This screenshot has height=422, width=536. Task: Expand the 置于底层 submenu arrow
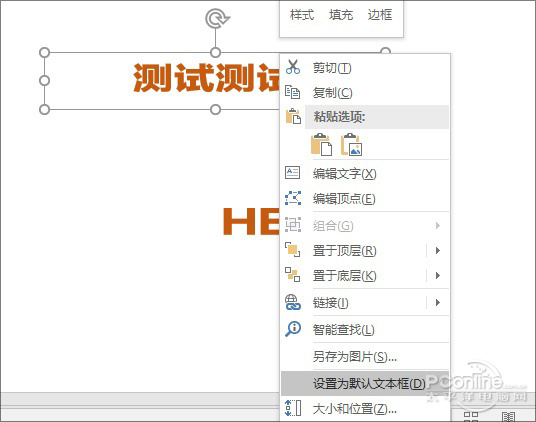(438, 275)
